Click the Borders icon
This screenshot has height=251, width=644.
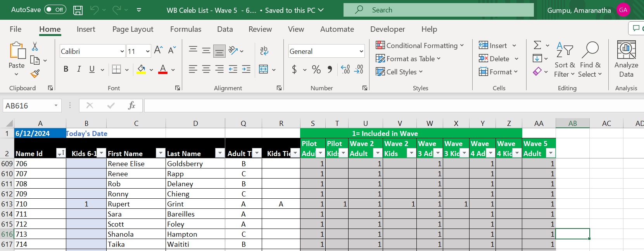[116, 69]
